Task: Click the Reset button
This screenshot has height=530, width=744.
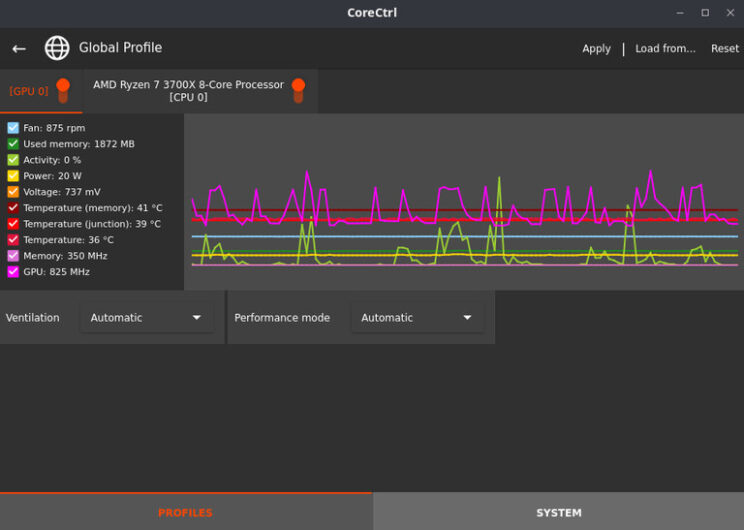Action: [725, 48]
